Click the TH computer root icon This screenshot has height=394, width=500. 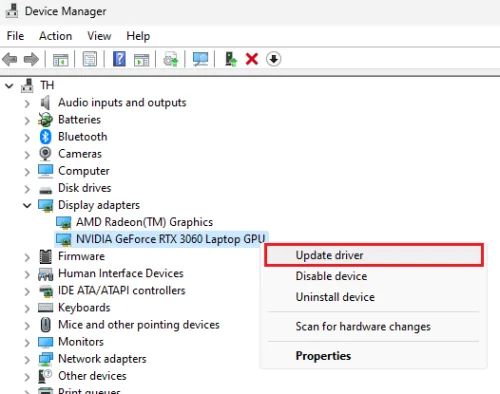(27, 85)
